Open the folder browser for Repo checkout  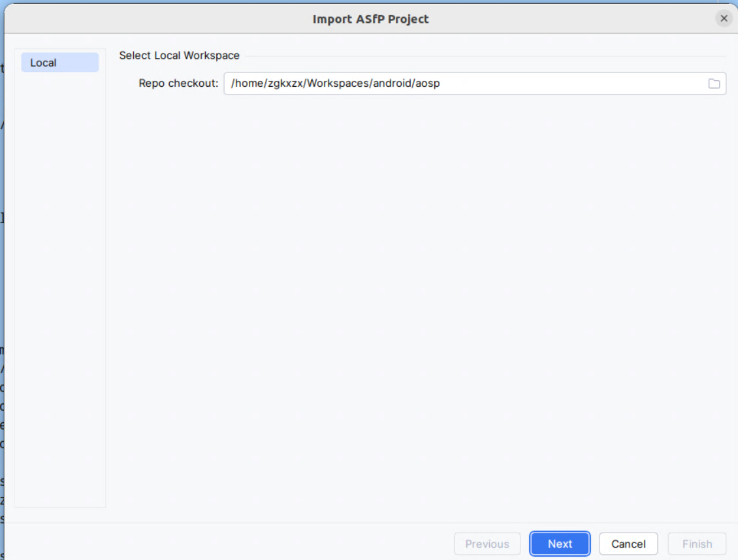714,84
